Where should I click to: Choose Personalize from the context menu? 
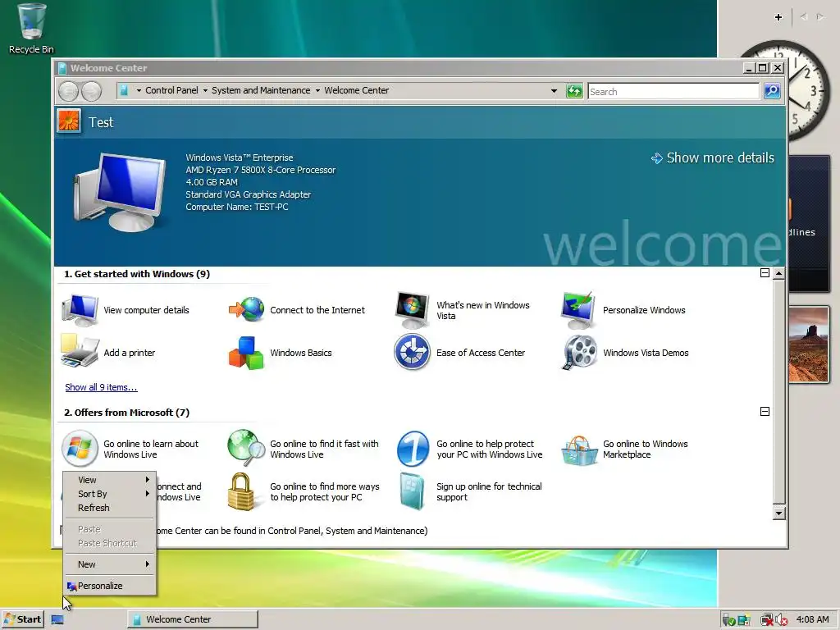pos(109,586)
